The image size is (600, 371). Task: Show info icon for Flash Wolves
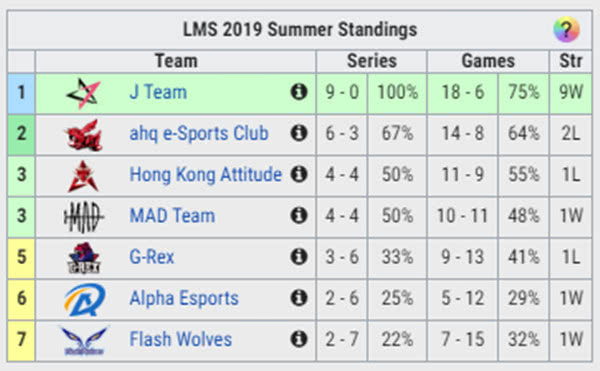click(299, 339)
